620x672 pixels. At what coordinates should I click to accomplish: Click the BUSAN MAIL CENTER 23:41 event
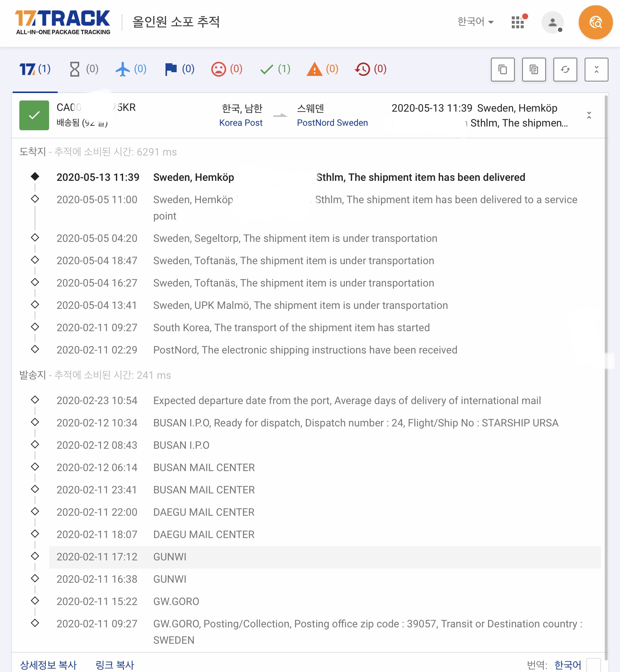[204, 490]
